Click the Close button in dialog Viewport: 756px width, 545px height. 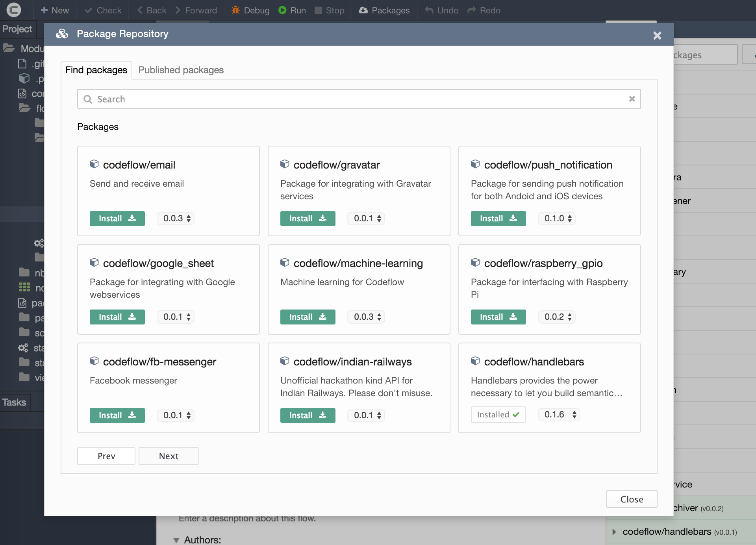click(x=632, y=499)
